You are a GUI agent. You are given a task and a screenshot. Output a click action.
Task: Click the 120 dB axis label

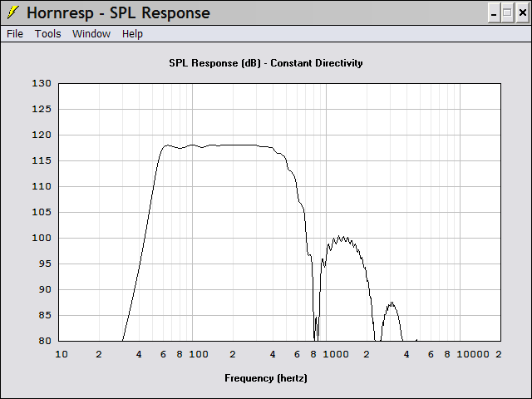(x=42, y=135)
